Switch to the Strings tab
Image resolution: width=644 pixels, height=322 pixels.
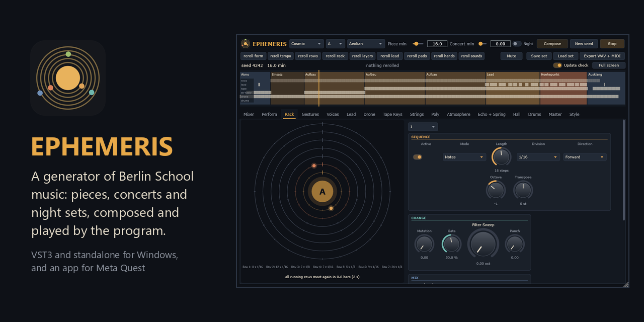(x=417, y=114)
